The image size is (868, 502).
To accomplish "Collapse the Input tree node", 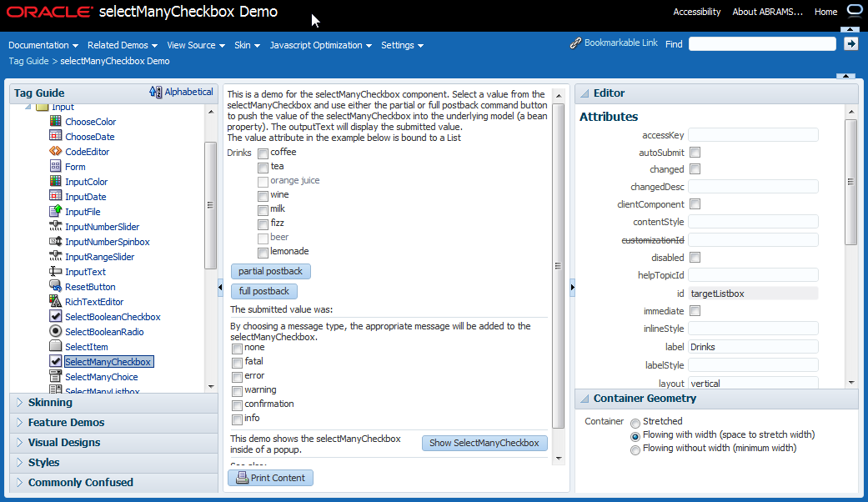I will tap(28, 107).
